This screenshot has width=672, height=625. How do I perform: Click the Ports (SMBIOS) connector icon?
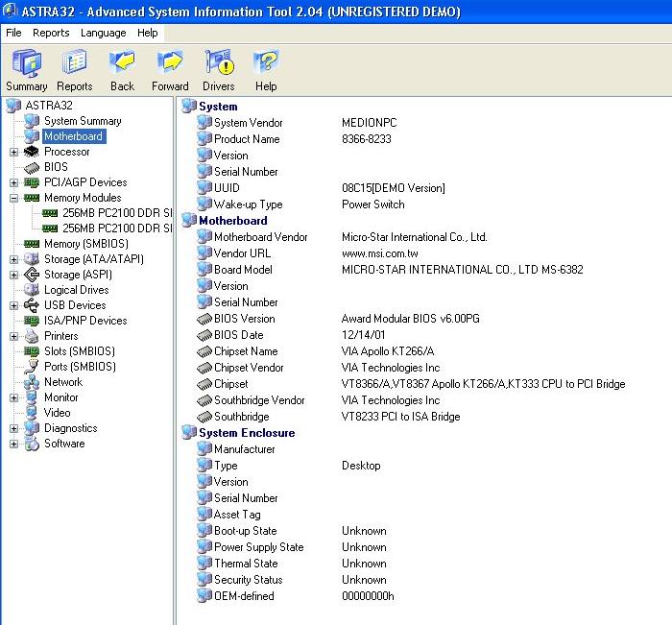pyautogui.click(x=32, y=367)
